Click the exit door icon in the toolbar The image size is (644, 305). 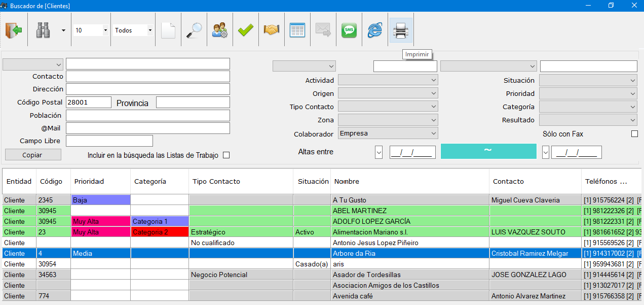[14, 30]
